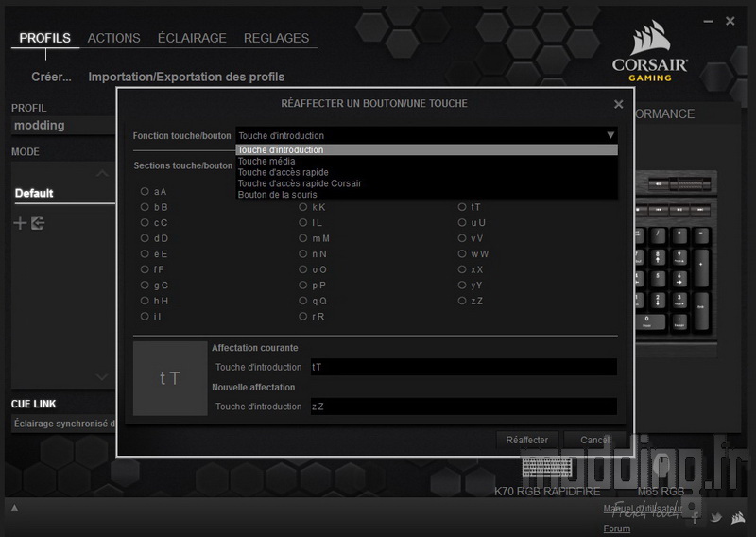Viewport: 756px width, 537px height.
Task: Click the tT key preview tile
Action: pos(170,378)
